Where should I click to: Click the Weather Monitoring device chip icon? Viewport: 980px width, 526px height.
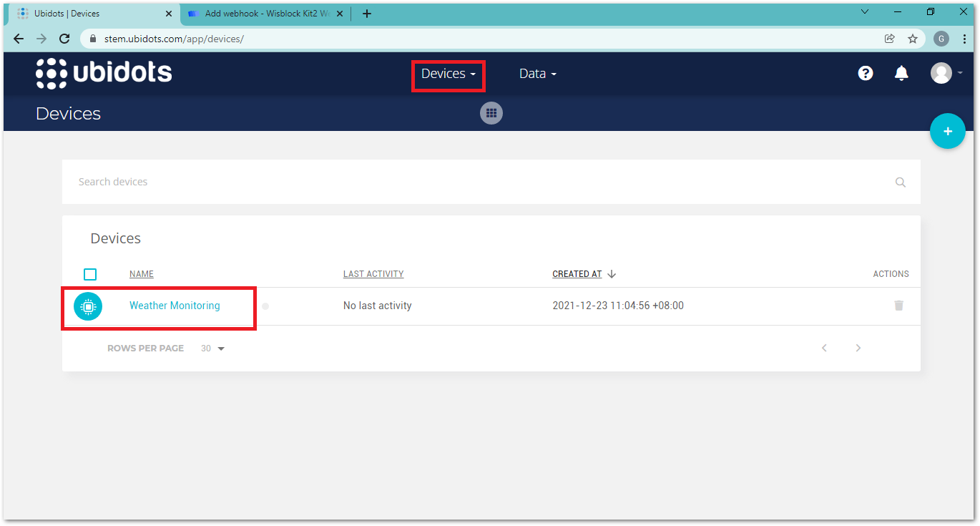point(88,306)
